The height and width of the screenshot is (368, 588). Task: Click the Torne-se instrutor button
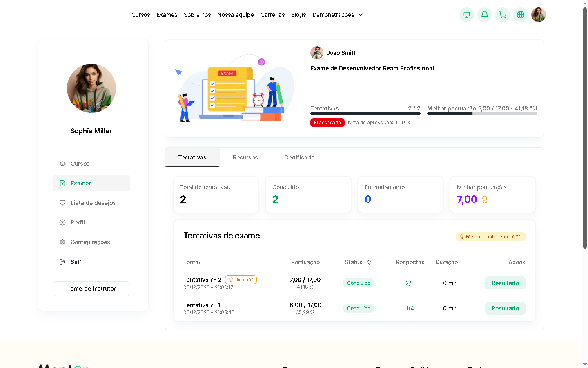click(x=91, y=289)
